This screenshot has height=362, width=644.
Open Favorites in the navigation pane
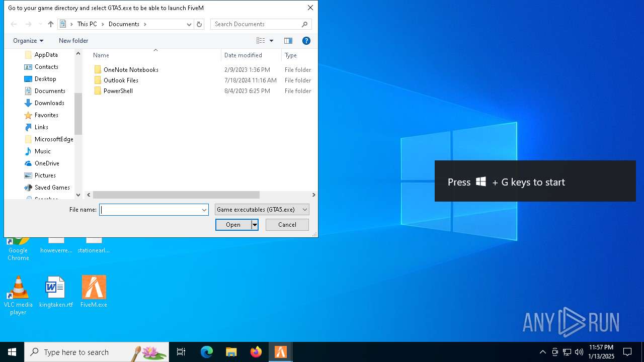(46, 115)
